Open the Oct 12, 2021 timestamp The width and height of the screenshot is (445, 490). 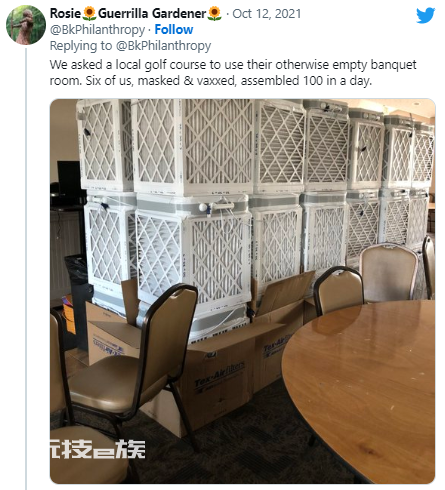pos(267,14)
